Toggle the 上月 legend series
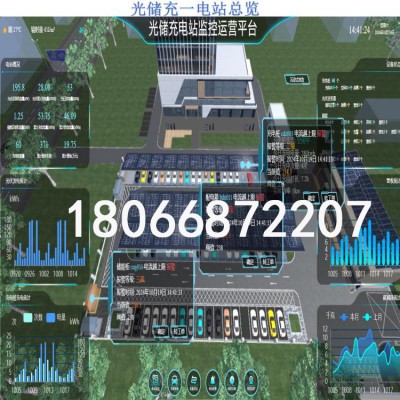400x400 pixels. click(x=373, y=317)
